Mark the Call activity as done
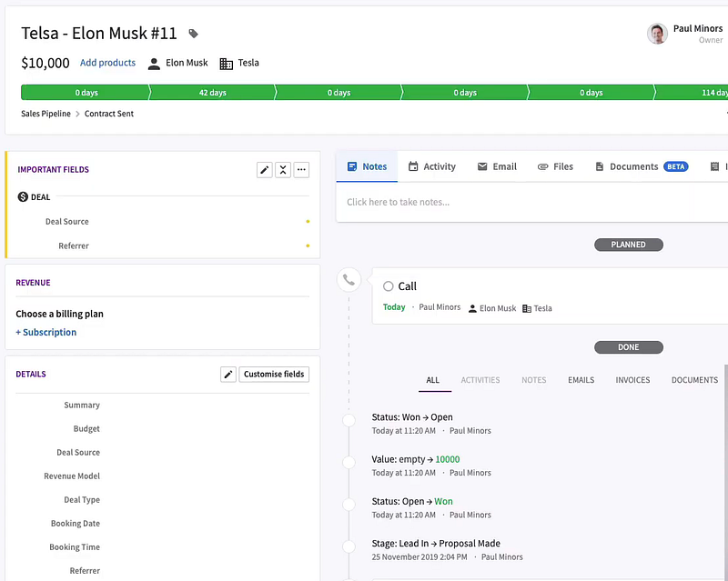This screenshot has width=728, height=581. click(x=389, y=286)
